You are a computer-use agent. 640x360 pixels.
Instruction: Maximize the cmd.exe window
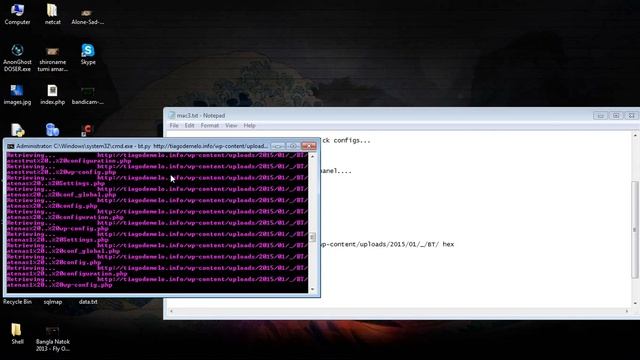pos(293,146)
